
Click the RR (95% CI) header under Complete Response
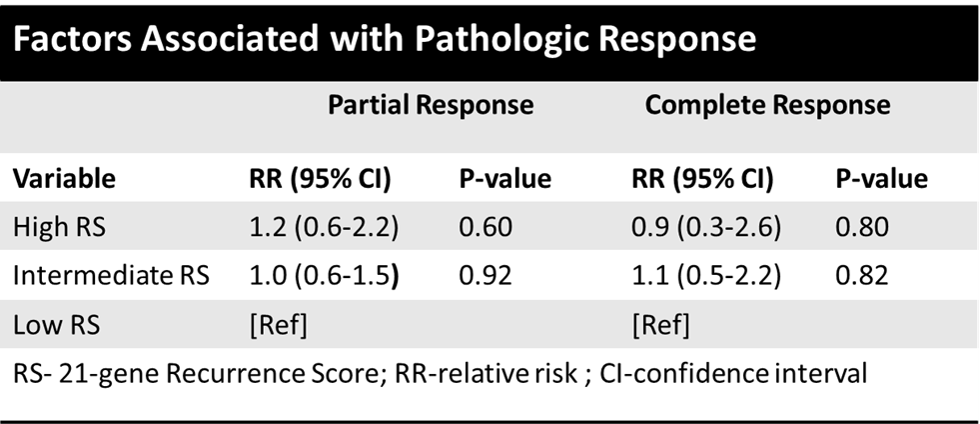coord(702,179)
